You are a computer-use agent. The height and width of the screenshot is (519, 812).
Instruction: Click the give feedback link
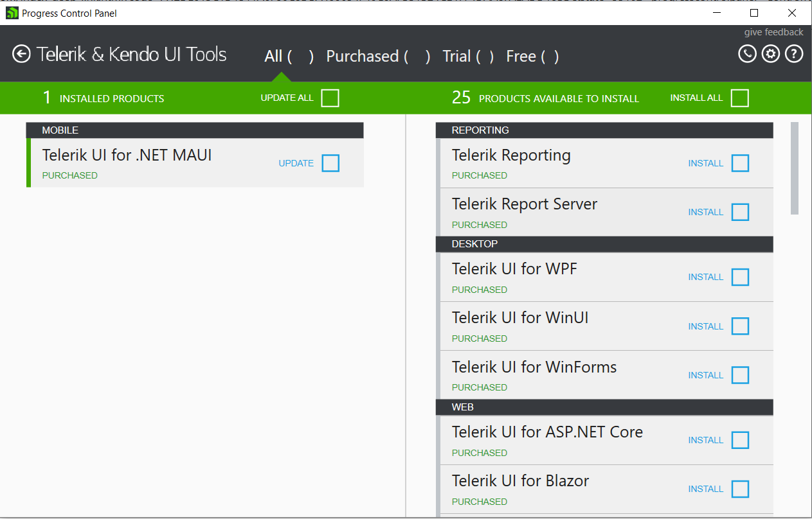(773, 31)
